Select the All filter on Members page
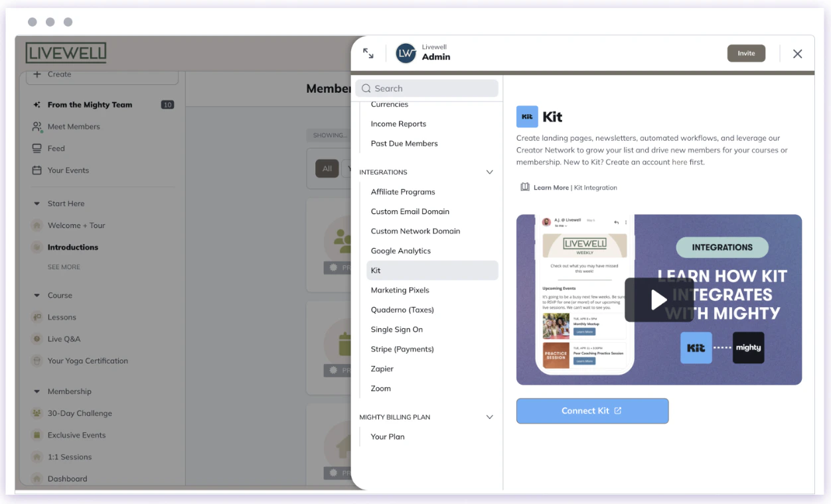 tap(327, 168)
